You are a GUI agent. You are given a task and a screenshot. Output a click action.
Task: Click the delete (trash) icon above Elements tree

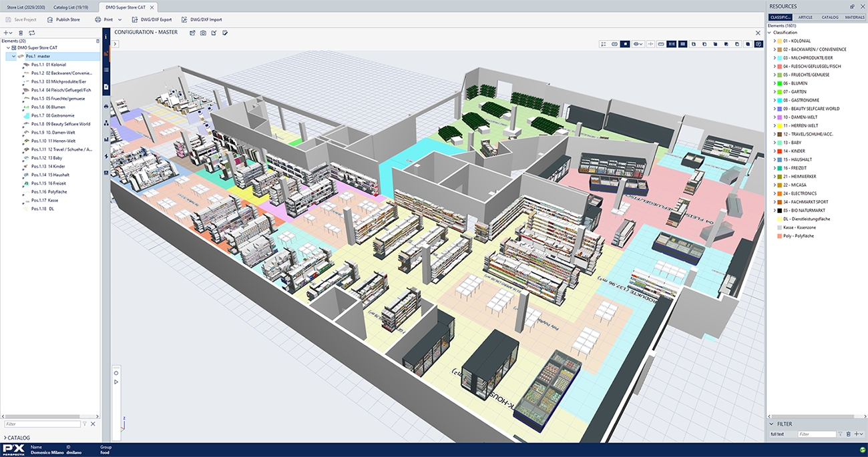click(x=20, y=33)
